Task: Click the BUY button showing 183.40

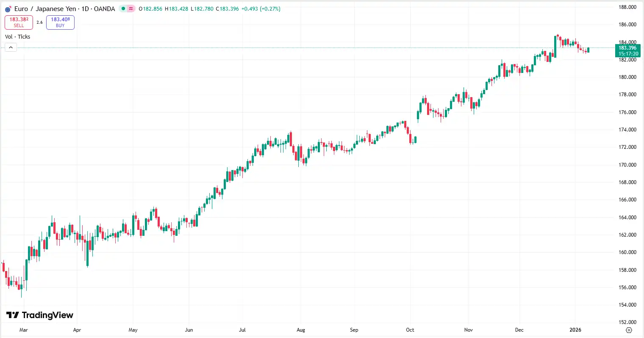Action: (x=60, y=22)
